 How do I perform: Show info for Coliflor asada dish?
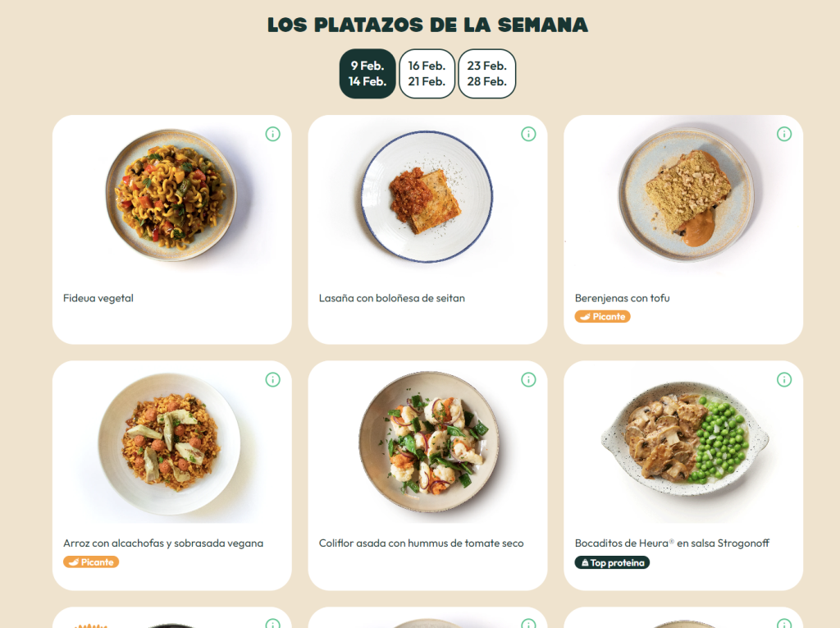point(528,380)
